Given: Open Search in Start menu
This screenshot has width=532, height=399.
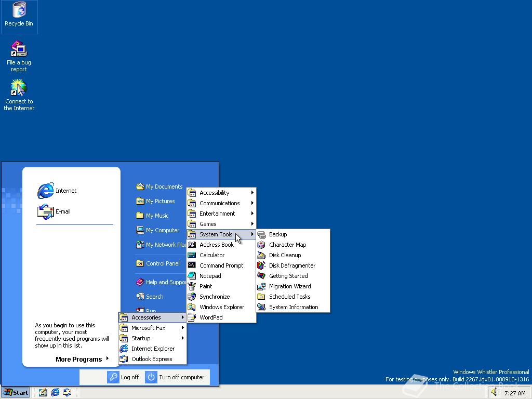Looking at the screenshot, I should (x=150, y=297).
